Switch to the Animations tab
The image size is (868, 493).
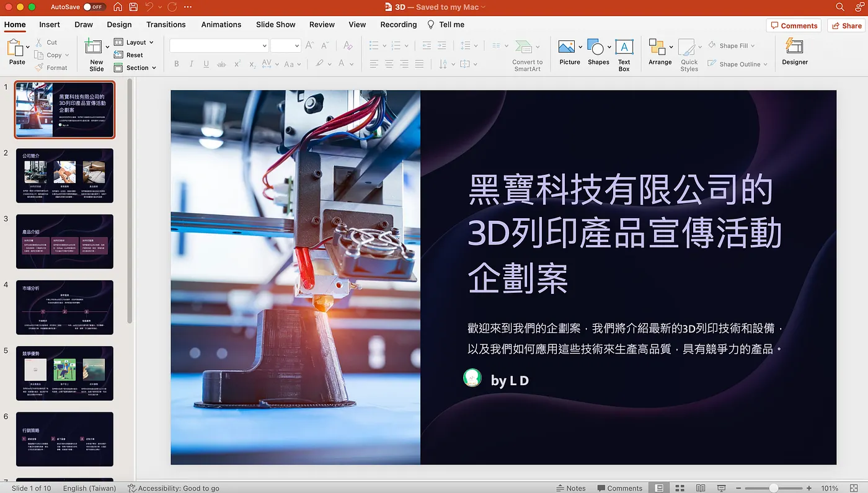221,24
